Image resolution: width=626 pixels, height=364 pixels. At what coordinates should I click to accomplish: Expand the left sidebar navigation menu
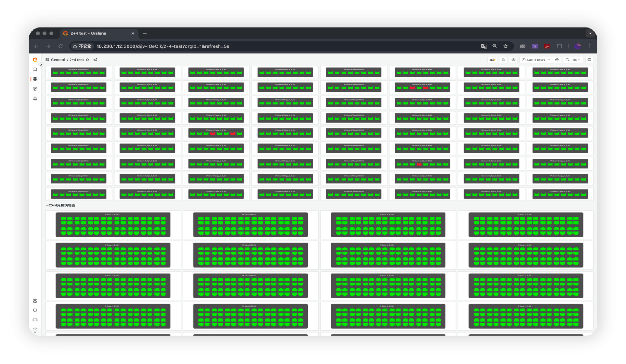[41, 65]
